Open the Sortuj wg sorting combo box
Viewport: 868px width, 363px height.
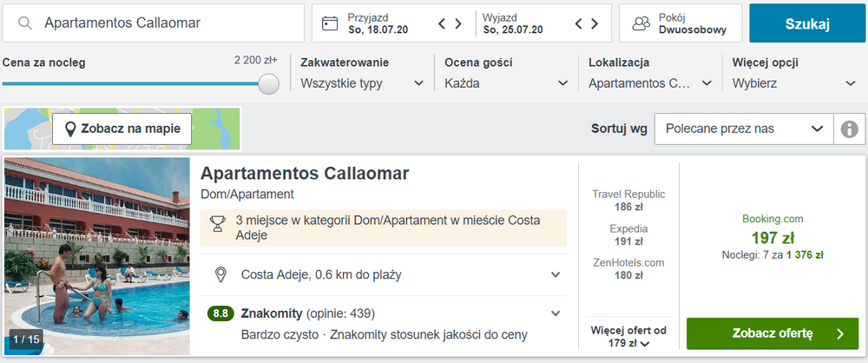tap(743, 129)
